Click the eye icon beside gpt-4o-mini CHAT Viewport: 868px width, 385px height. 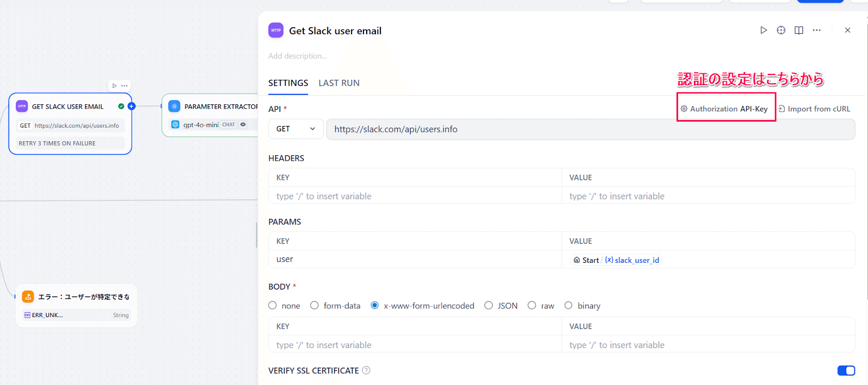coord(243,124)
